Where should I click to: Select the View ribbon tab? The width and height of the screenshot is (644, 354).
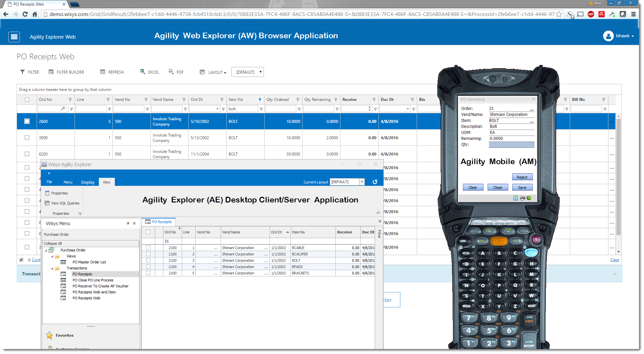point(107,182)
